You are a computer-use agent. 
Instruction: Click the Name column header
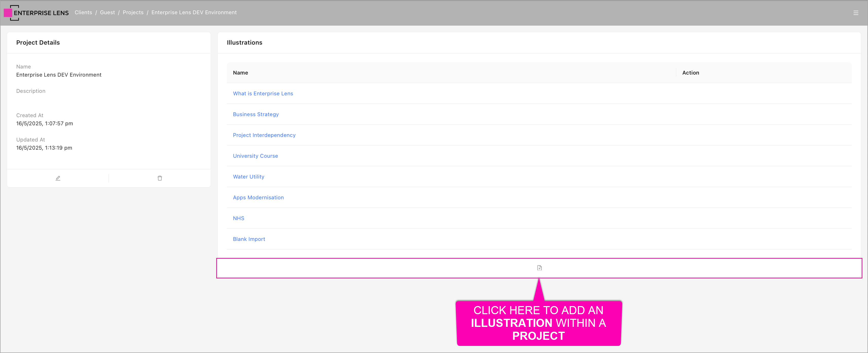(x=240, y=73)
